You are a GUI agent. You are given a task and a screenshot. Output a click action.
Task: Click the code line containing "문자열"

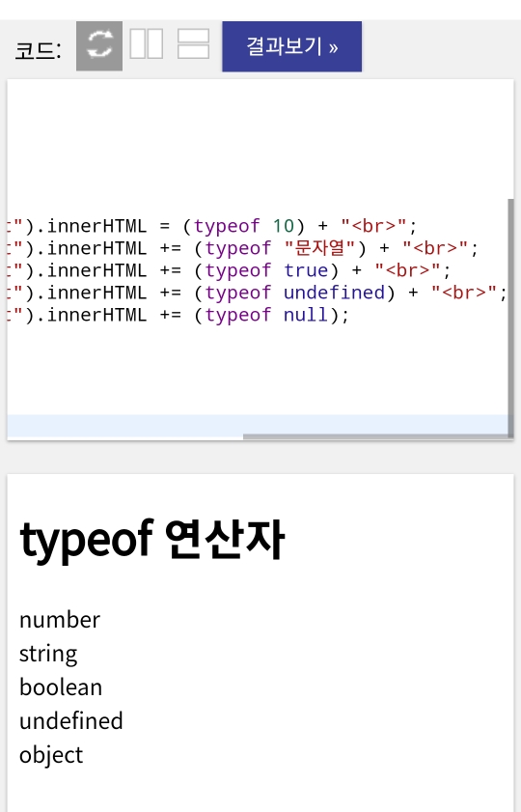[x=243, y=248]
